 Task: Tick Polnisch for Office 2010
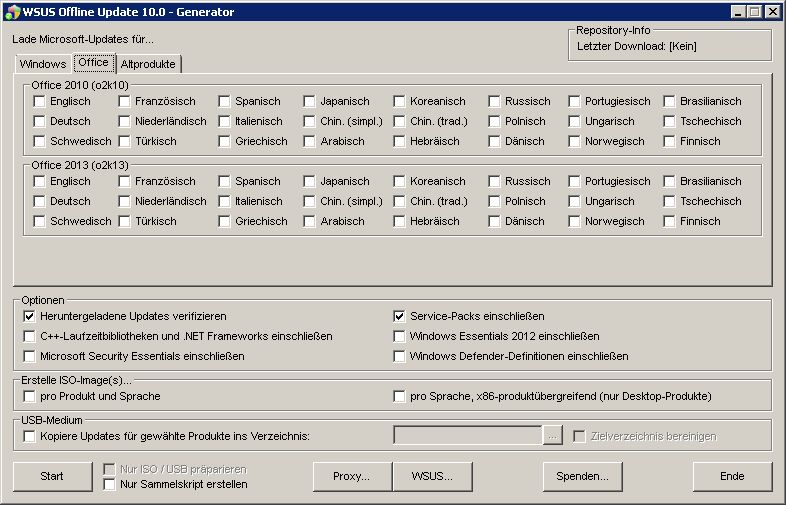click(494, 121)
